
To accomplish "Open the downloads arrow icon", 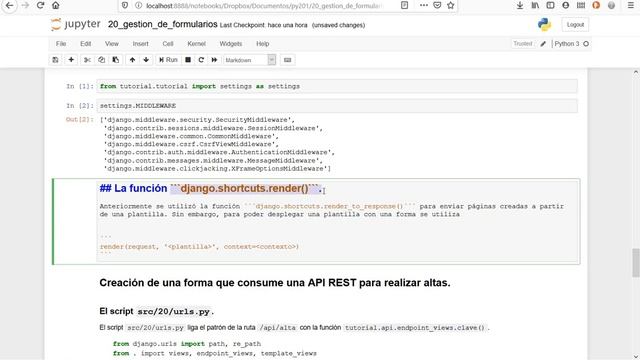I will click(520, 5).
